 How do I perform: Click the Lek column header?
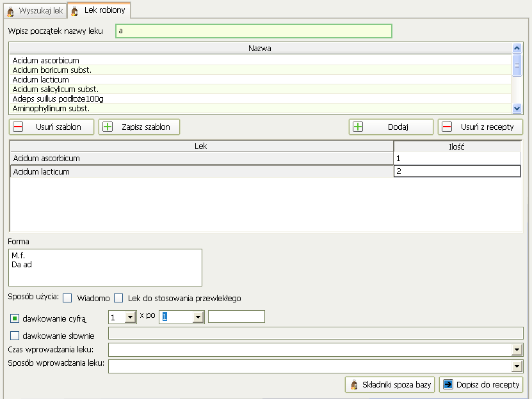click(x=202, y=146)
